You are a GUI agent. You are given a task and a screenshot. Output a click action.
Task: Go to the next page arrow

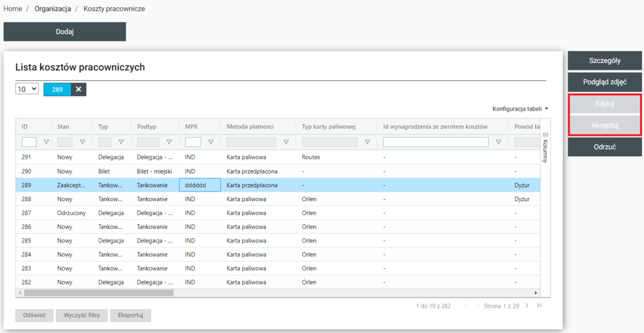pos(527,306)
